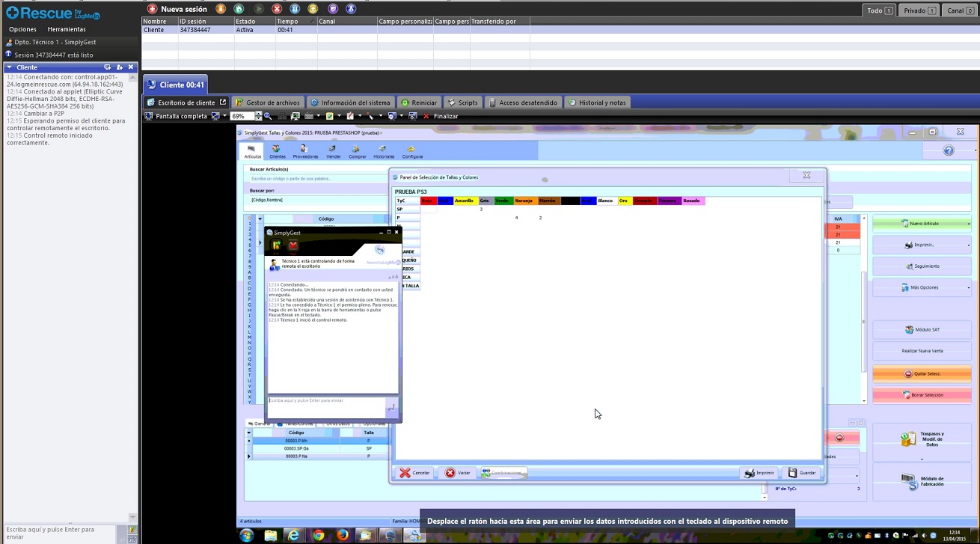Click the Buscar Artículo(s) search field
Viewport: 980px width, 544px height.
318,179
